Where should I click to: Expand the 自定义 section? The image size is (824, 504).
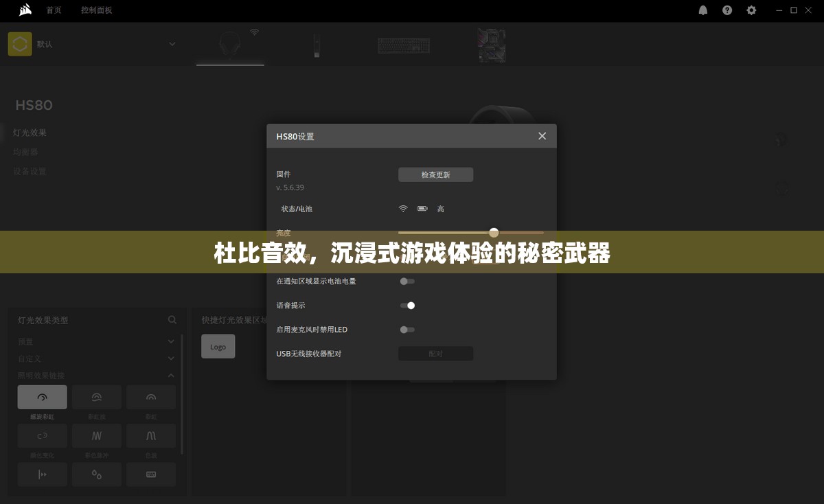click(x=171, y=358)
